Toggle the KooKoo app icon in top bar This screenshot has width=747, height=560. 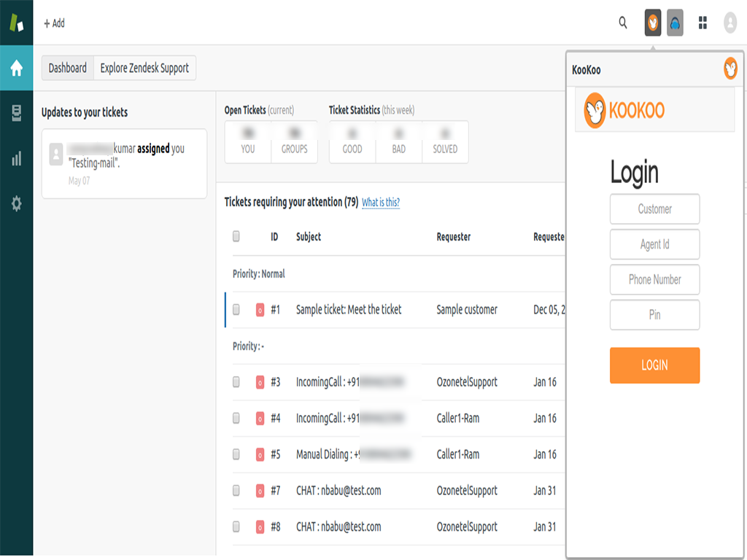pyautogui.click(x=653, y=23)
